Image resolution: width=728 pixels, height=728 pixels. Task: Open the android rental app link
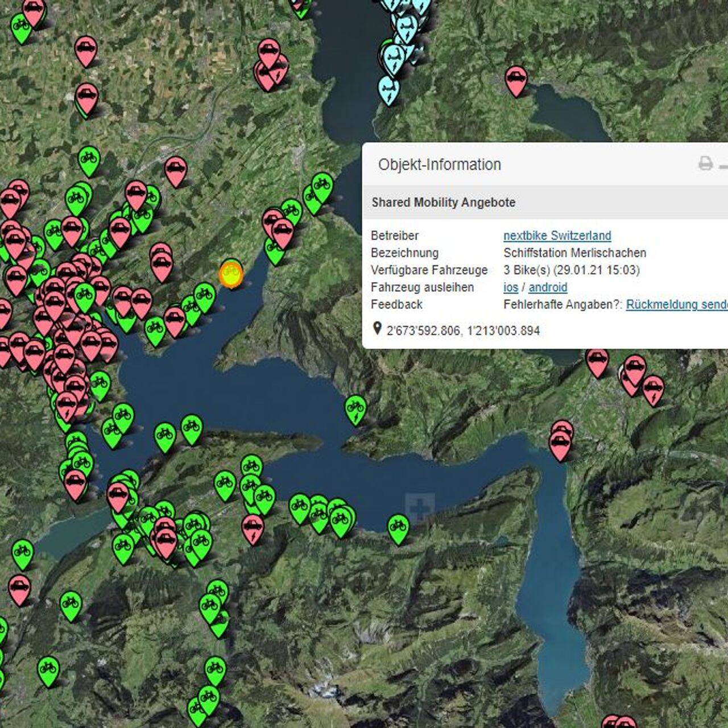[548, 287]
